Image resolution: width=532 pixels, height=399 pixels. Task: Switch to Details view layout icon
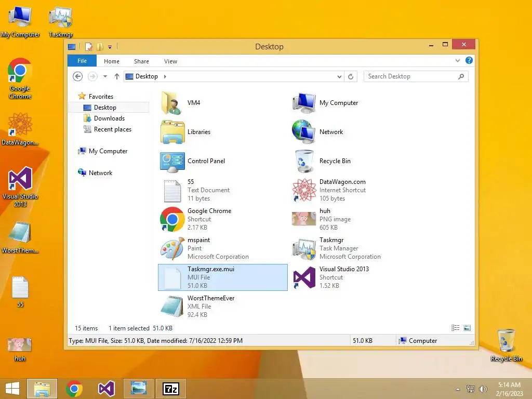coord(455,328)
